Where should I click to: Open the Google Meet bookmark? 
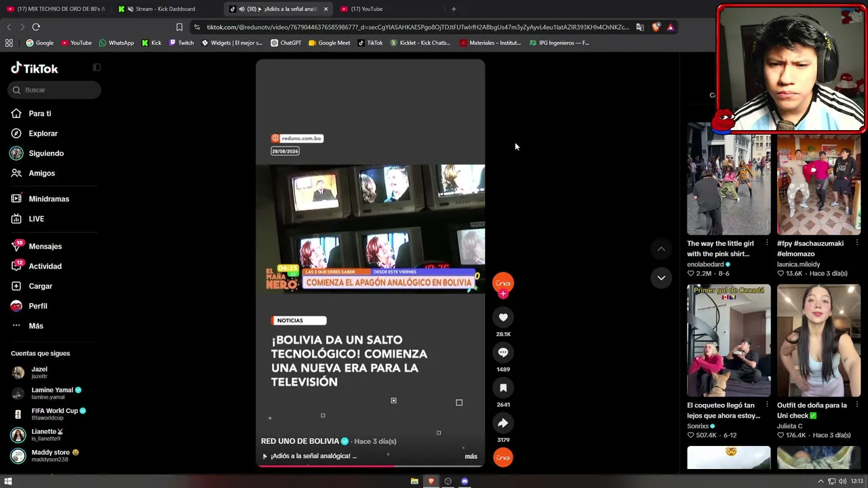tap(330, 43)
